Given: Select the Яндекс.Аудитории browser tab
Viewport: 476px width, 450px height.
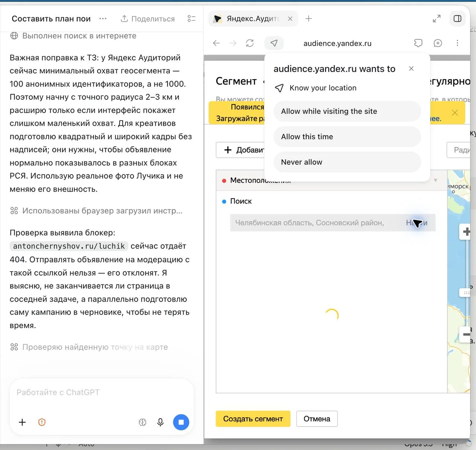Looking at the screenshot, I should pos(253,19).
